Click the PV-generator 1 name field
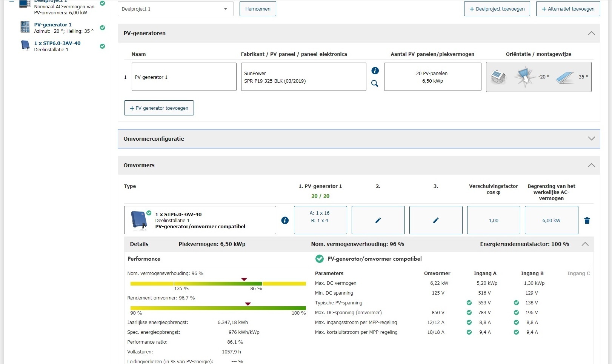Viewport: 612px width, 364px height. point(184,77)
